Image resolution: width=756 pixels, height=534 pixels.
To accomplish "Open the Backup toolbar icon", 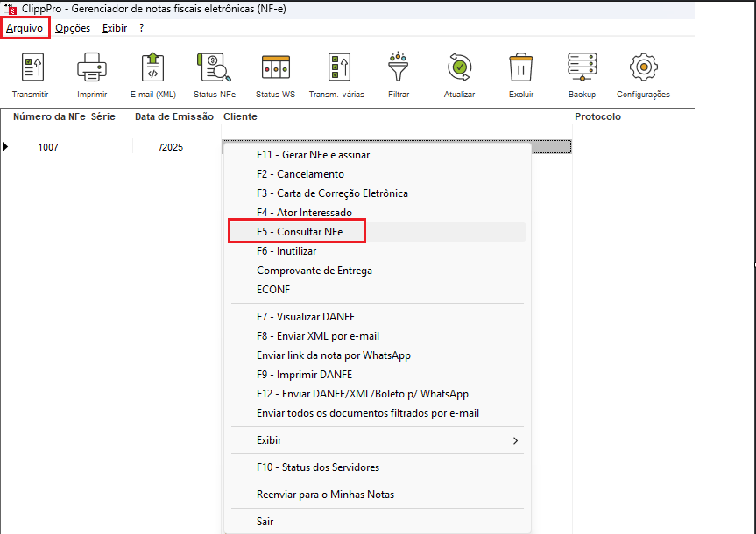I will (x=582, y=68).
